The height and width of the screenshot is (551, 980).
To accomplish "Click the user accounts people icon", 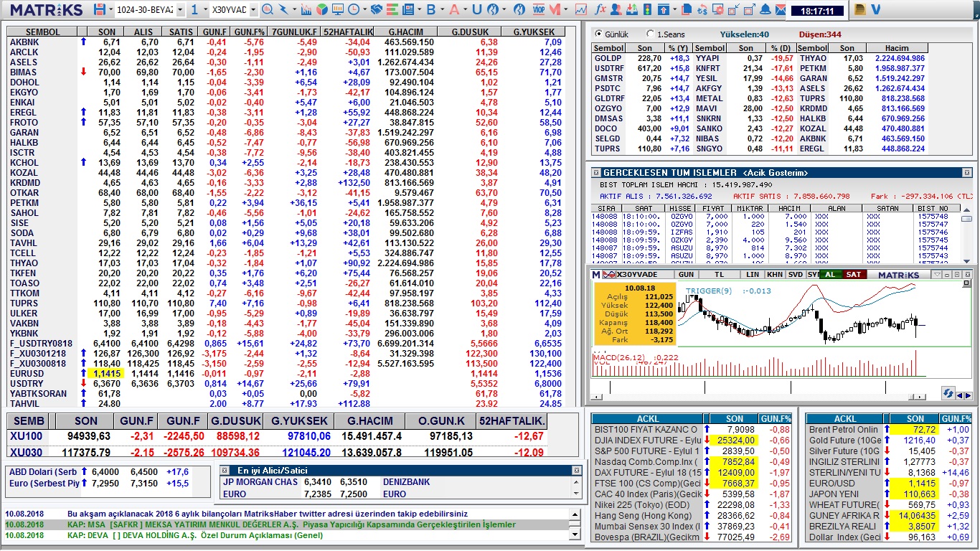I will click(616, 9).
